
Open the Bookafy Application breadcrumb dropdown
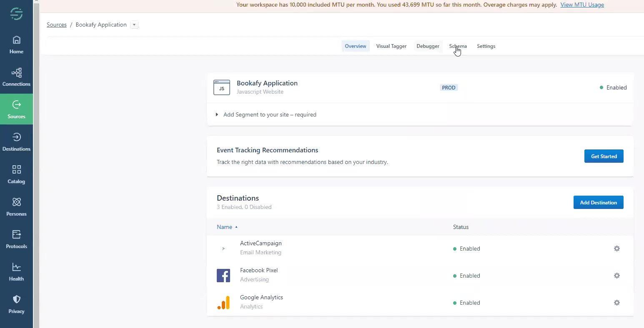[x=134, y=25]
